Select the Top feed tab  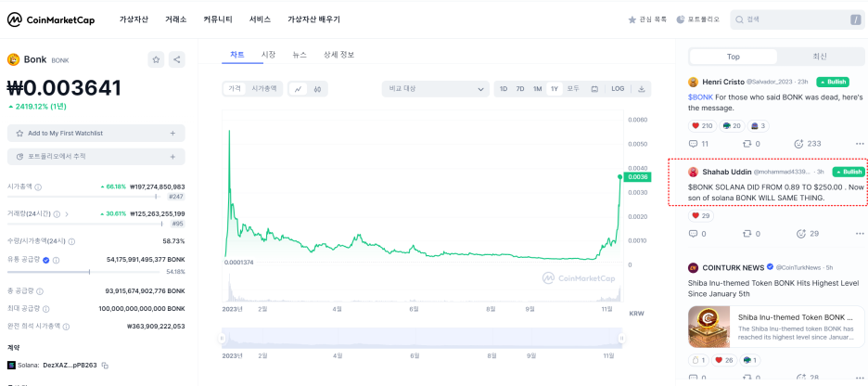[734, 57]
